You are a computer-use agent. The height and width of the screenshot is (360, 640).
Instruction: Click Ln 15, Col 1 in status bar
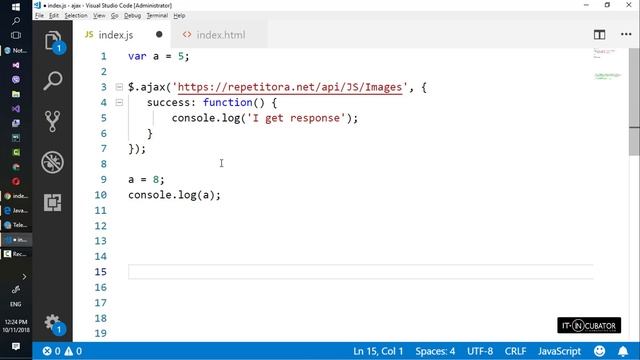tap(378, 351)
